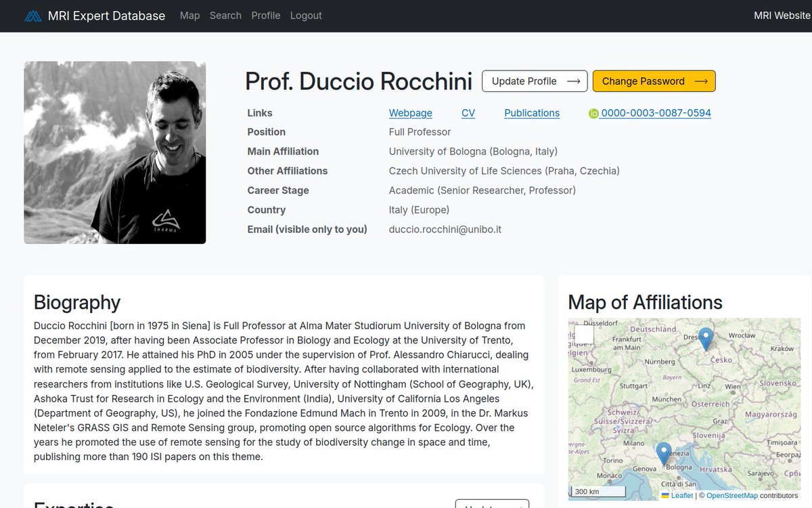
Task: Open the Map nav item
Action: (190, 16)
